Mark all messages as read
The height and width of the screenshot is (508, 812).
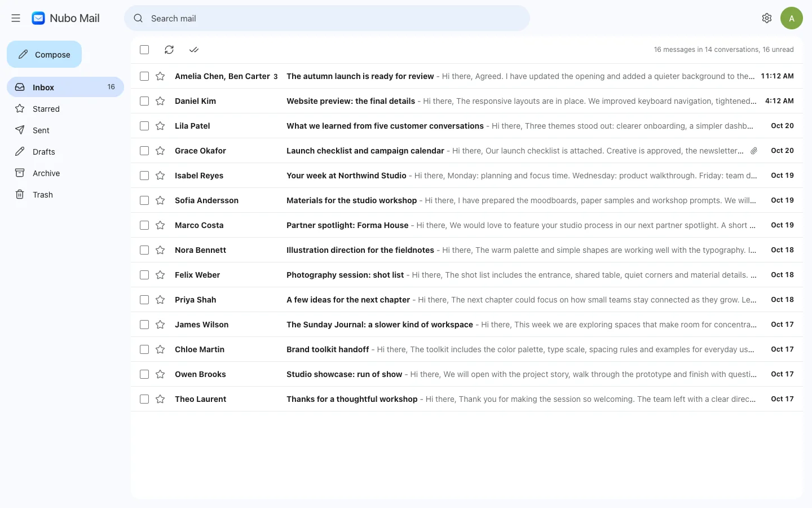click(194, 50)
